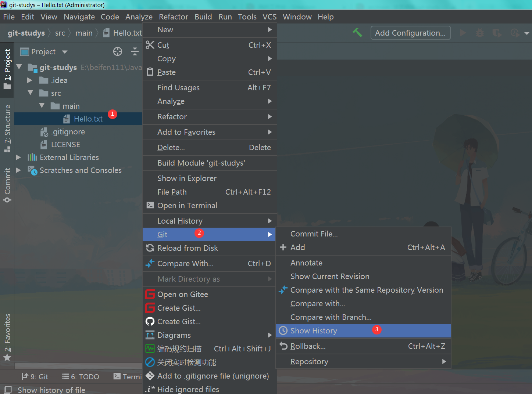Click the 编码规约扫描 menu entry

click(210, 349)
